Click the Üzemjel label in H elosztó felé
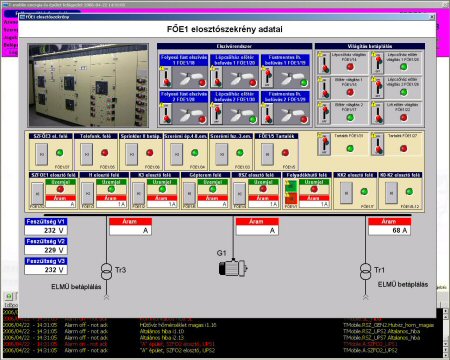This screenshot has height=360, width=450. coord(111,182)
